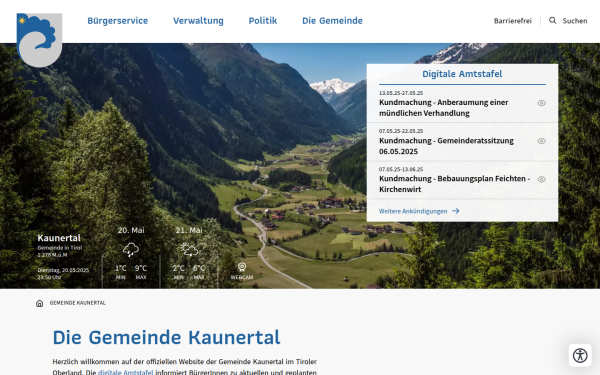
Task: Open the Die Gemeinde menu
Action: [332, 21]
